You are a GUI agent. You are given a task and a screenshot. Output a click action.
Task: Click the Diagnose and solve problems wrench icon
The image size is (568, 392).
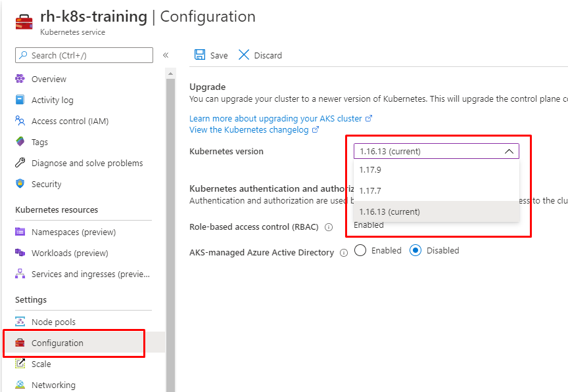20,163
